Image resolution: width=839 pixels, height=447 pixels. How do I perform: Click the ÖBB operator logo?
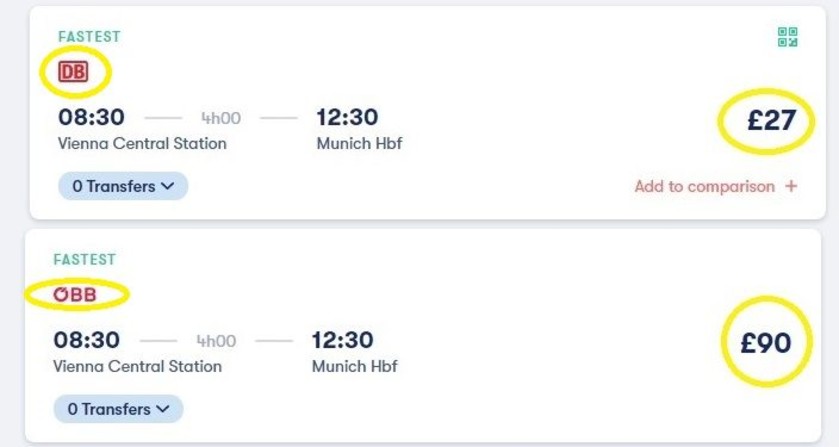[75, 294]
